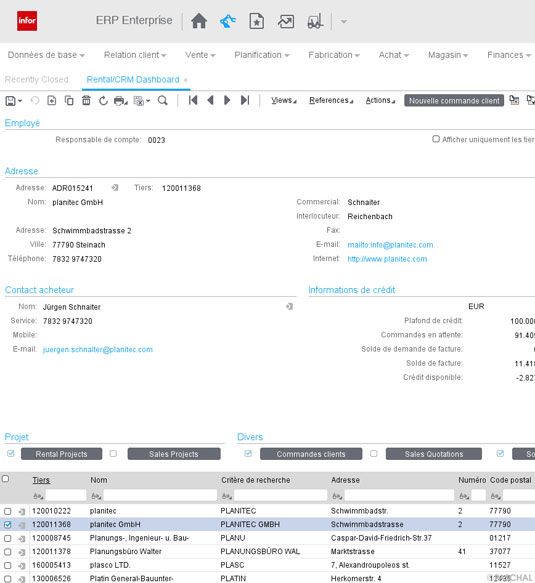Open Magasin menu
Image resolution: width=535 pixels, height=583 pixels.
[x=448, y=55]
